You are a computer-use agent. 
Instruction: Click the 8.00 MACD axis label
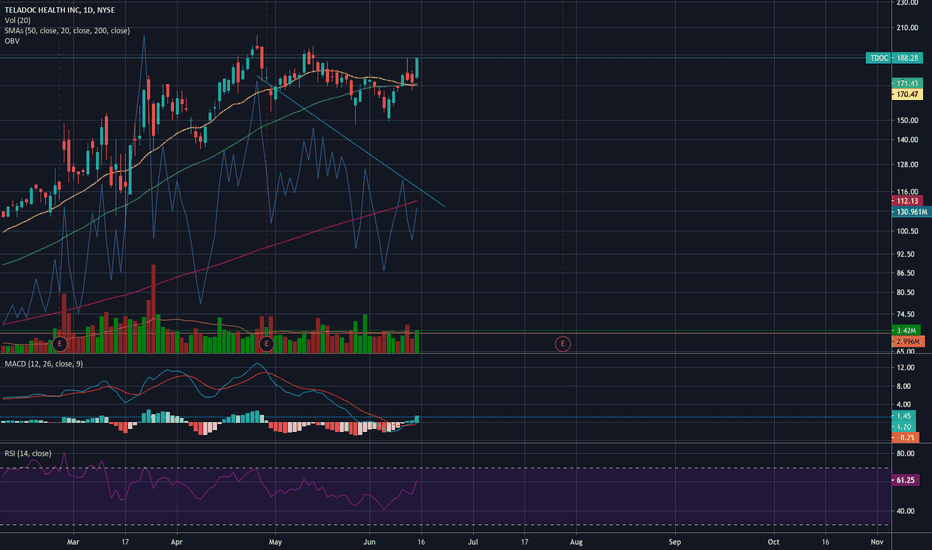coord(903,386)
